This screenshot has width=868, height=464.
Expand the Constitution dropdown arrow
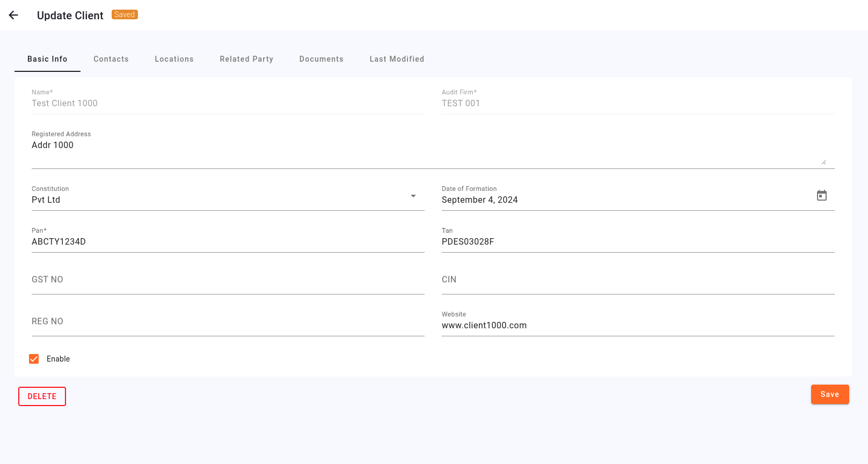click(413, 196)
